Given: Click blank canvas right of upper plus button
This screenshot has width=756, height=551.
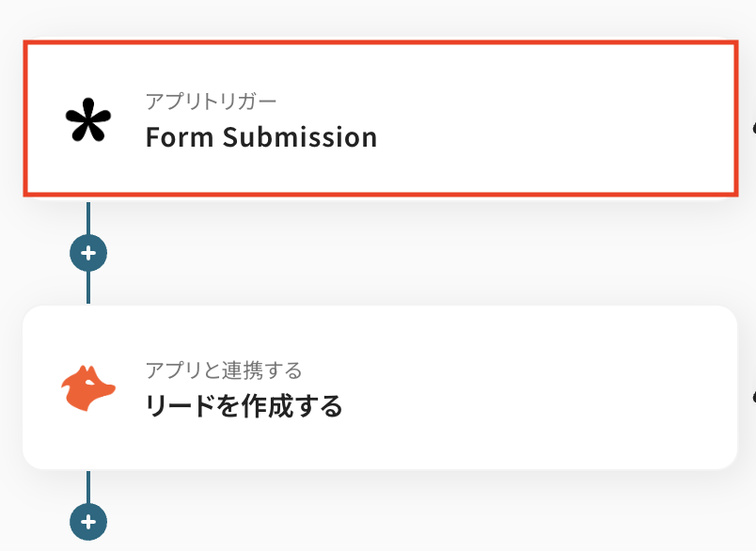Looking at the screenshot, I should (x=376, y=253).
